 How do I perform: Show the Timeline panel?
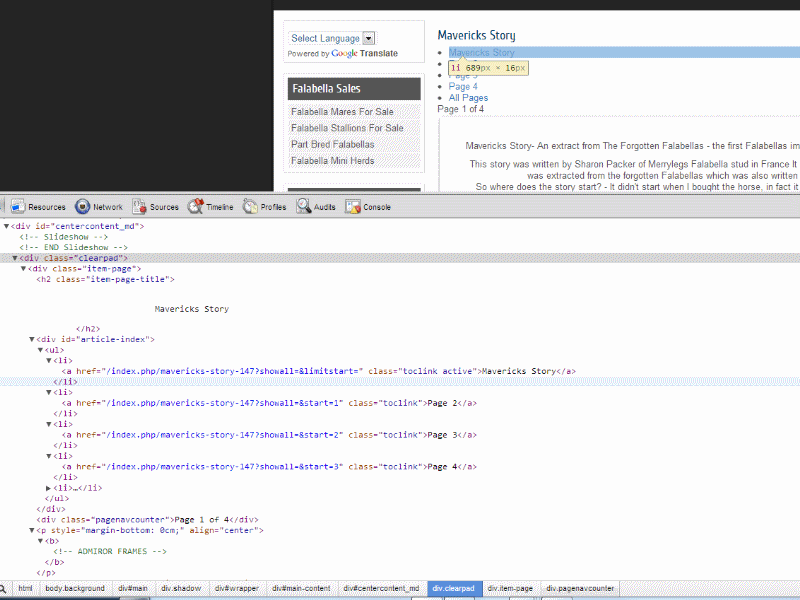[210, 207]
